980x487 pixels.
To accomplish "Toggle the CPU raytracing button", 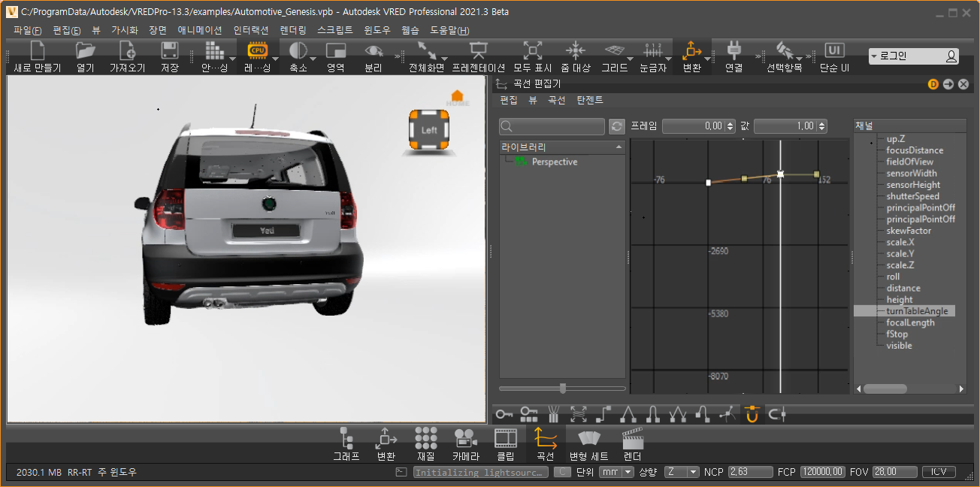I will click(257, 52).
